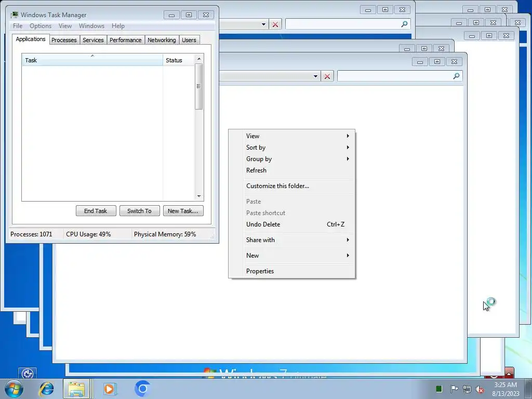This screenshot has width=532, height=399.
Task: Open Windows Media Player from the taskbar
Action: click(x=110, y=389)
